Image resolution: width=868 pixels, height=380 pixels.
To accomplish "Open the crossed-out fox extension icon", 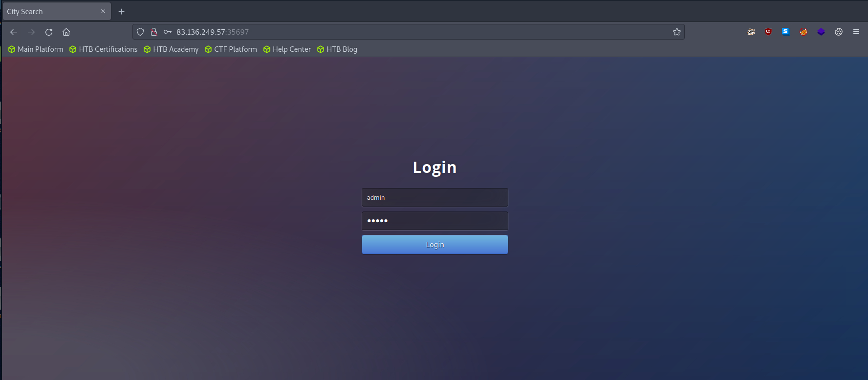I will pos(803,32).
